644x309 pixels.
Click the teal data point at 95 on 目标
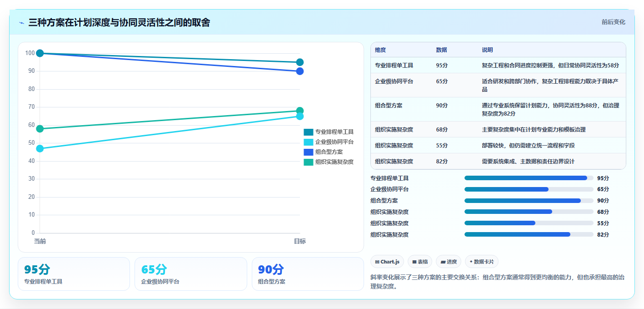click(300, 62)
